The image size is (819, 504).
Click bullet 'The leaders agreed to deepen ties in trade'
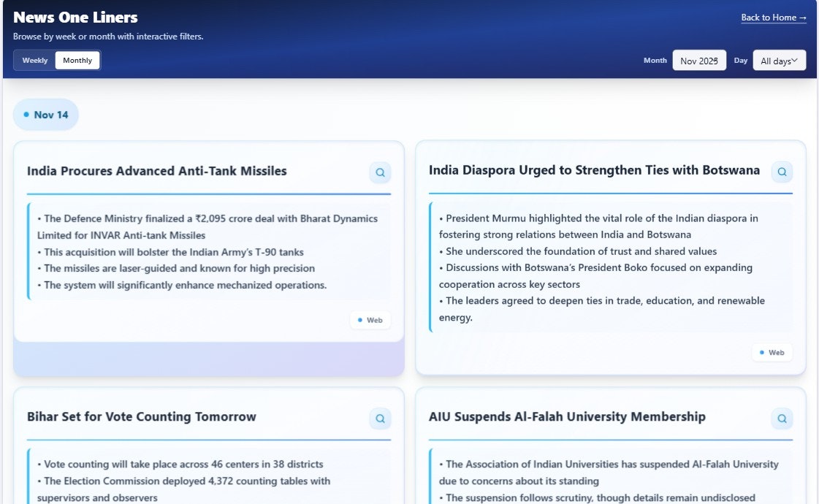tap(602, 309)
